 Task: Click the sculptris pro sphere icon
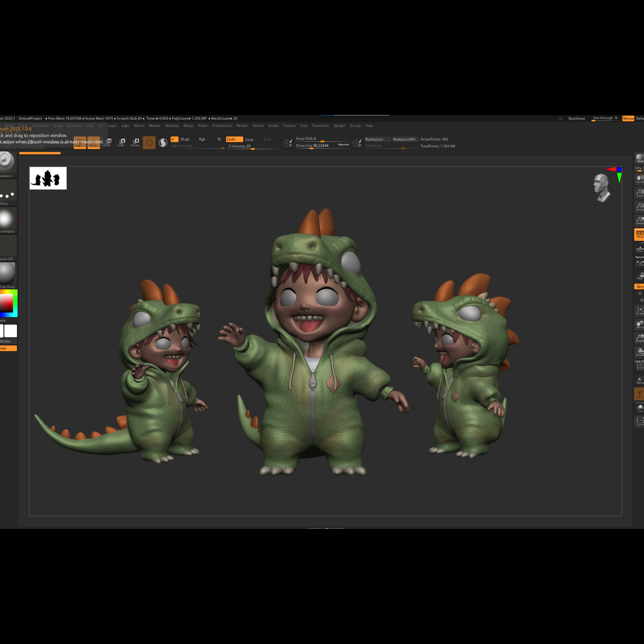point(163,143)
